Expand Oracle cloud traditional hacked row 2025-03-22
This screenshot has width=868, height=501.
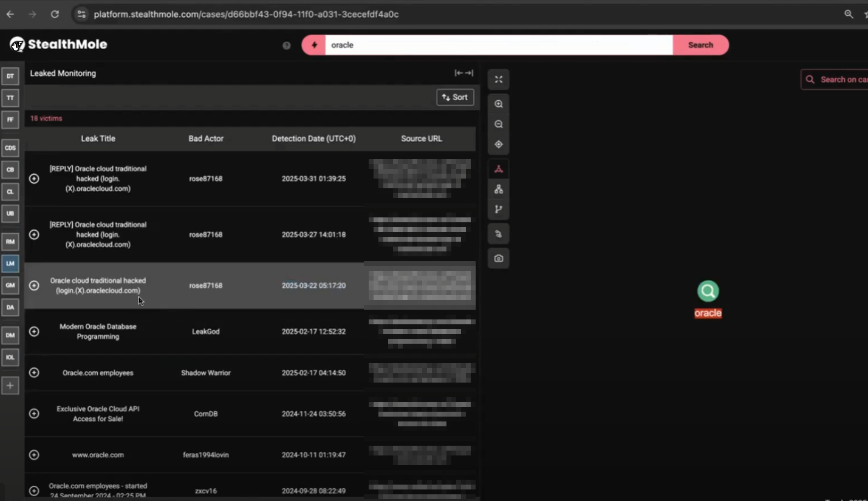coord(34,285)
